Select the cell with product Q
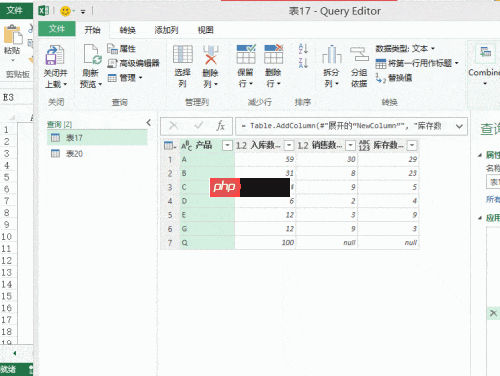The height and width of the screenshot is (376, 500). [207, 243]
